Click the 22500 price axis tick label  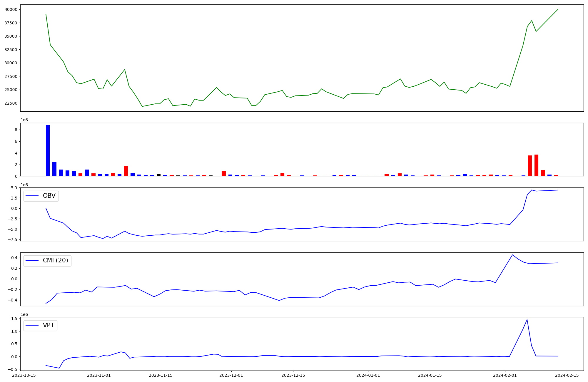[x=11, y=103]
